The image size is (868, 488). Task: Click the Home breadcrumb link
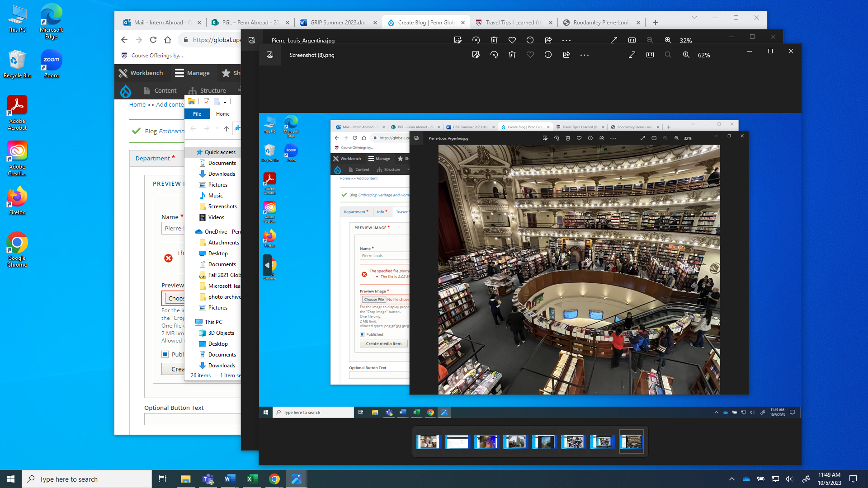[137, 104]
